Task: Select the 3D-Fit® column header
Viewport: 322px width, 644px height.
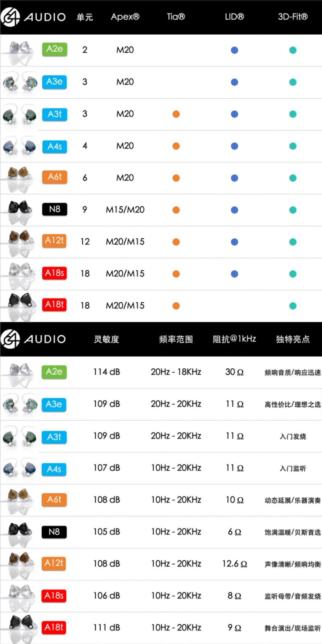Action: pos(293,17)
